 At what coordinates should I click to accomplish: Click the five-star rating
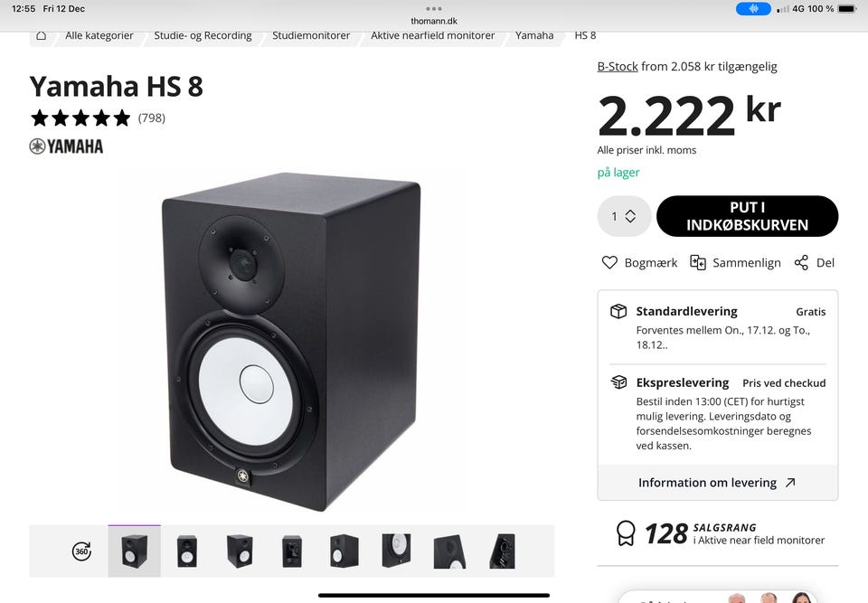tap(80, 118)
